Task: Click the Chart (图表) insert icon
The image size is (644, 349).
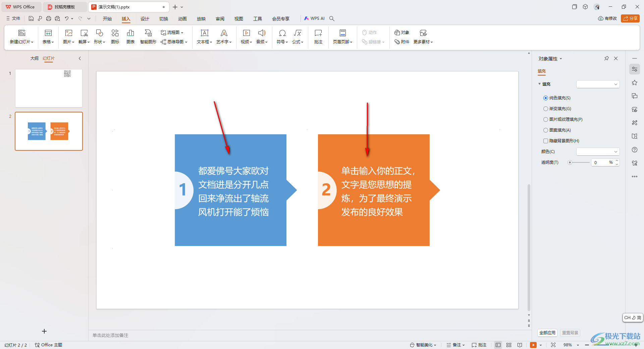Action: [130, 36]
